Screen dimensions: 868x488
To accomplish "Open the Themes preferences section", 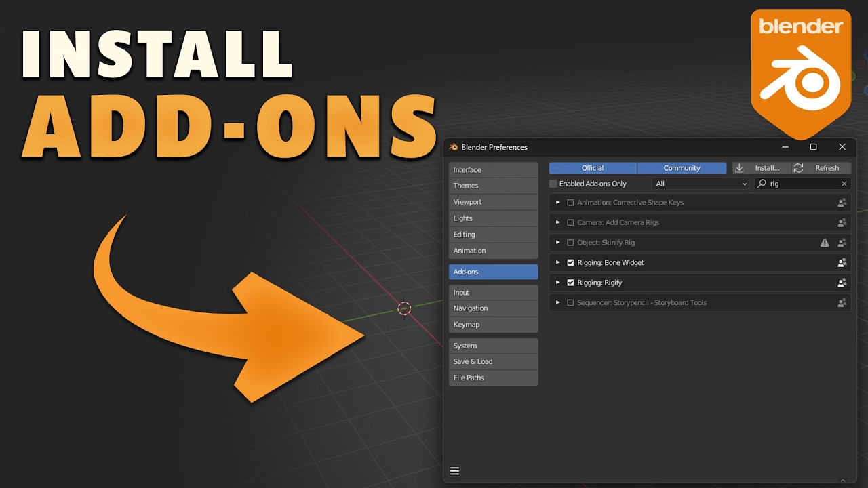I will pyautogui.click(x=493, y=186).
